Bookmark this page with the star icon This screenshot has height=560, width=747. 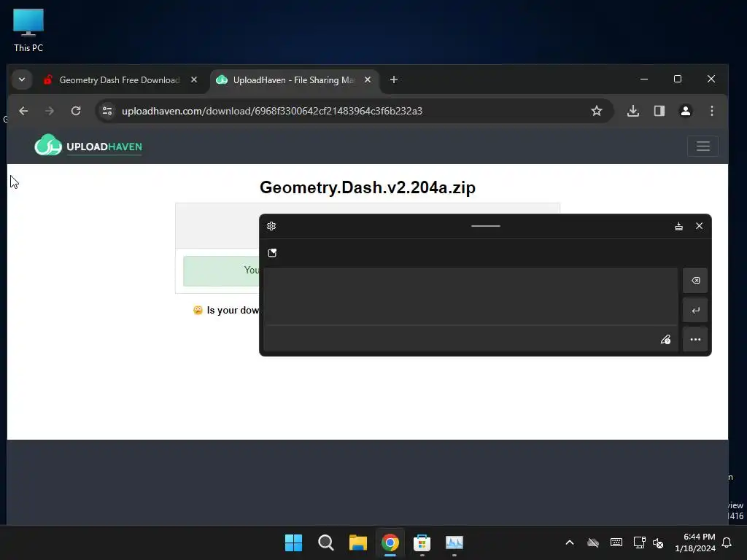tap(597, 111)
